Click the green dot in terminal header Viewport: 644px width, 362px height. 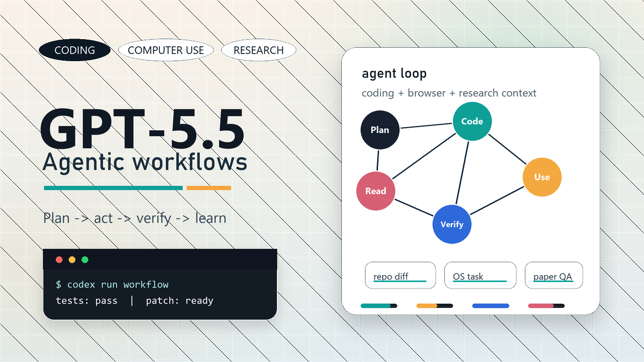tap(85, 260)
